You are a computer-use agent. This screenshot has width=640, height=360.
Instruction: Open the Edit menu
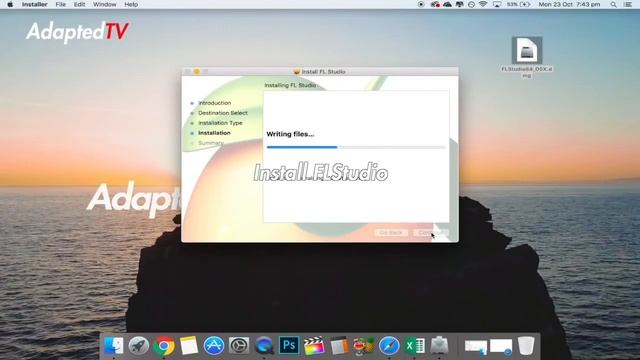pos(79,4)
